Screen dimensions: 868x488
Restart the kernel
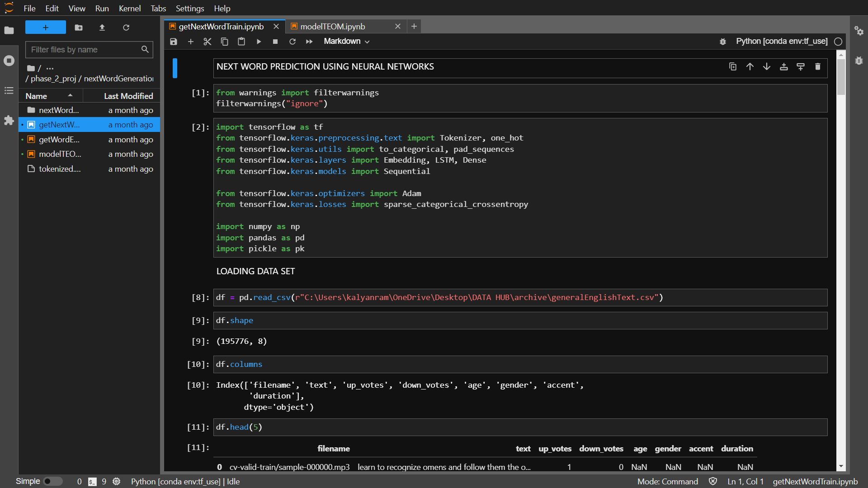tap(292, 42)
